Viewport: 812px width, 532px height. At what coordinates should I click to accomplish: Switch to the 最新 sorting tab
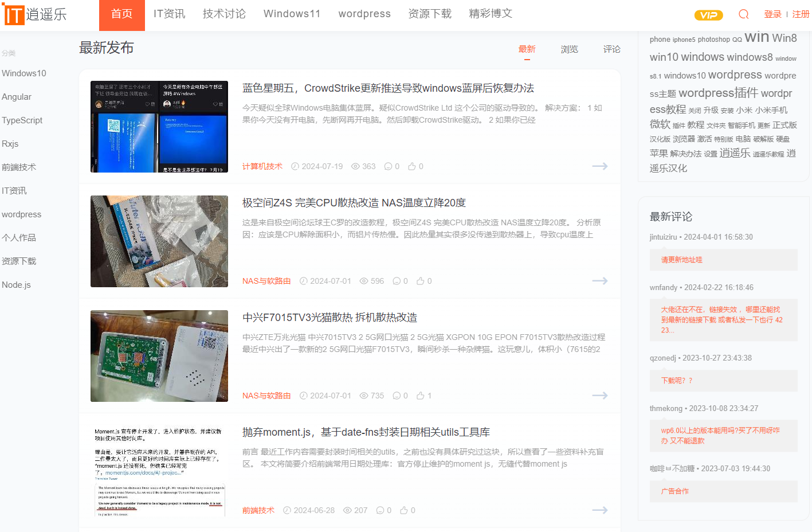(x=527, y=49)
